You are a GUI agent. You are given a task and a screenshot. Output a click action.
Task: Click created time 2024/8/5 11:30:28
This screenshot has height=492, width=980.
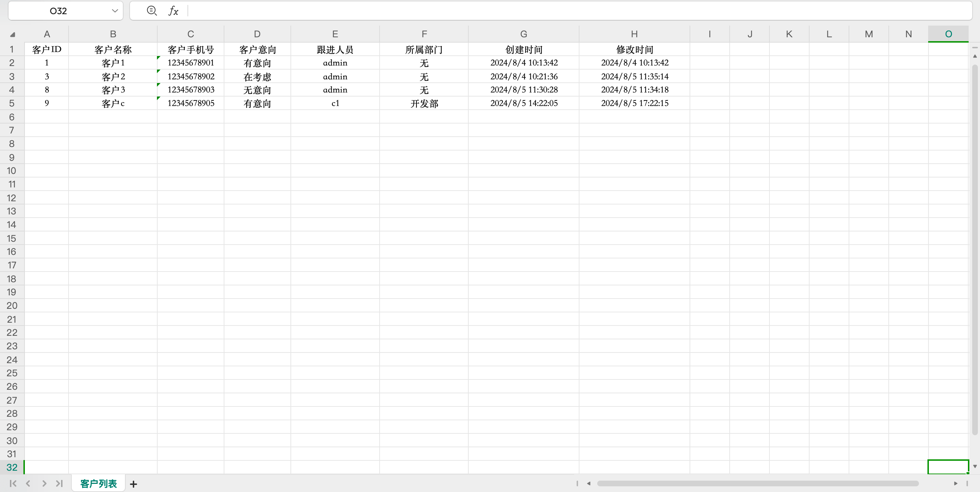tap(524, 90)
